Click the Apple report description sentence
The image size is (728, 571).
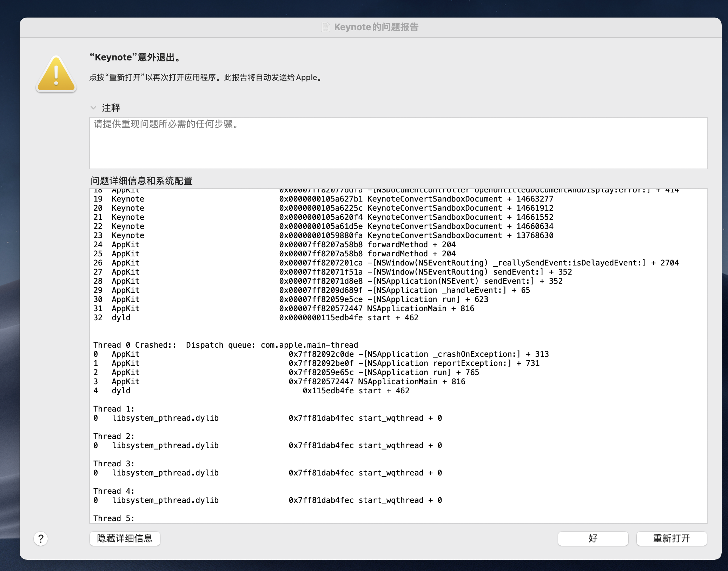coord(206,77)
